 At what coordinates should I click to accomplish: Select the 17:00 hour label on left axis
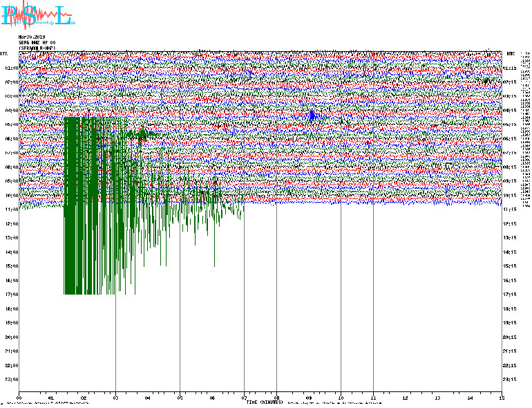click(11, 295)
